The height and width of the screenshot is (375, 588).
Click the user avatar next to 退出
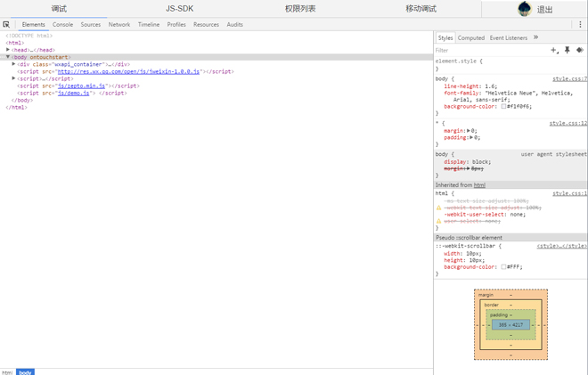coord(524,9)
